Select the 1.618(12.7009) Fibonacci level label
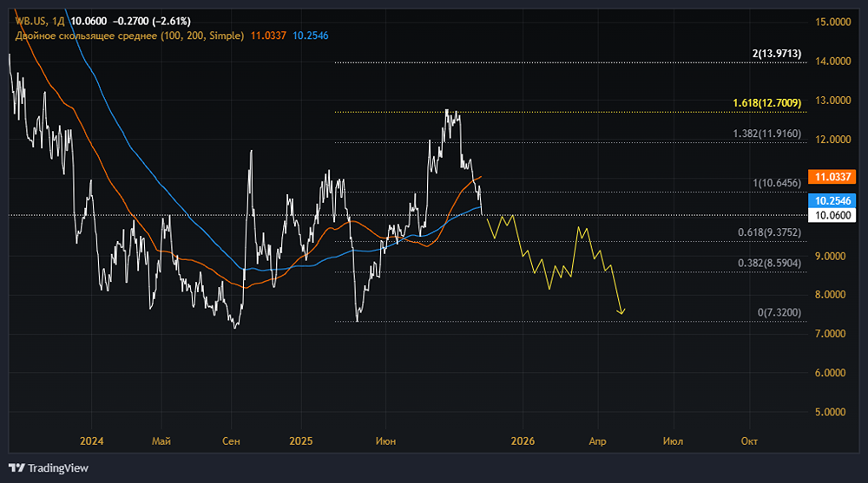The height and width of the screenshot is (483, 868). click(768, 104)
